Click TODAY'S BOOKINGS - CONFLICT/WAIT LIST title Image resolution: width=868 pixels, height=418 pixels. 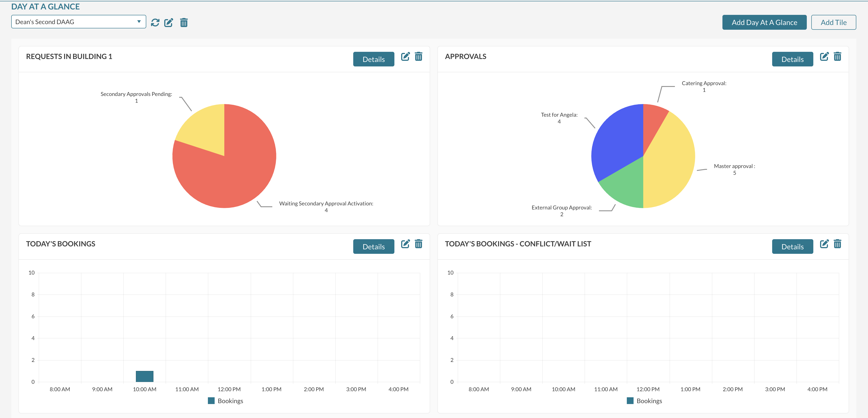pos(518,244)
